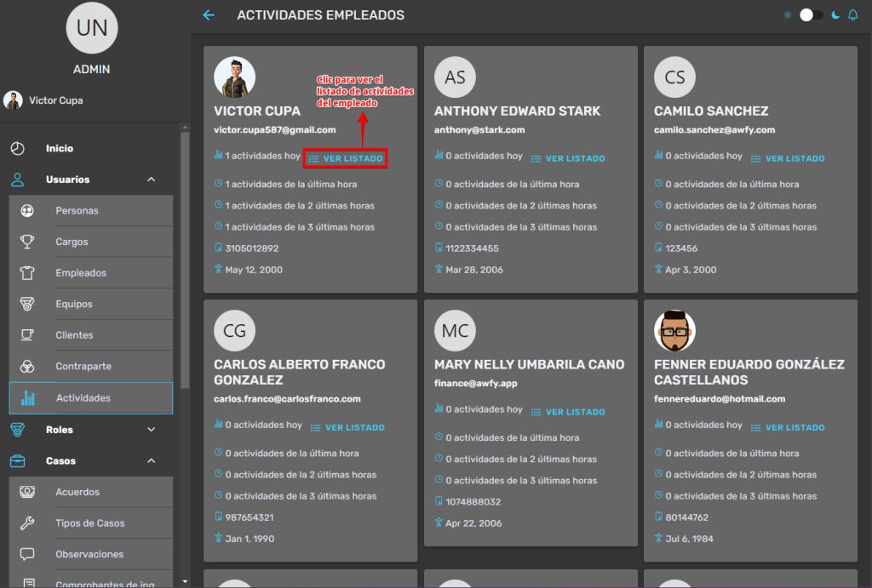Screen dimensions: 872x588
Task: Click the Usuarios person icon
Action: pyautogui.click(x=18, y=180)
